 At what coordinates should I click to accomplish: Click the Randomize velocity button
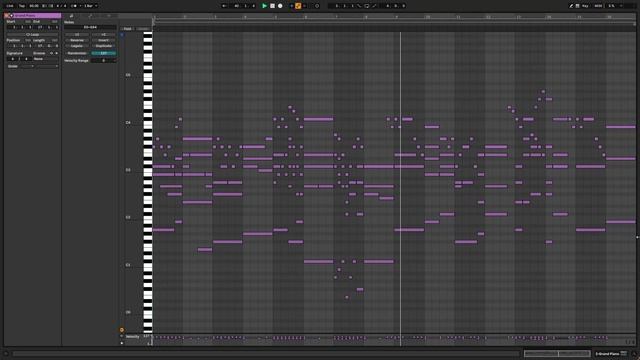(x=77, y=53)
